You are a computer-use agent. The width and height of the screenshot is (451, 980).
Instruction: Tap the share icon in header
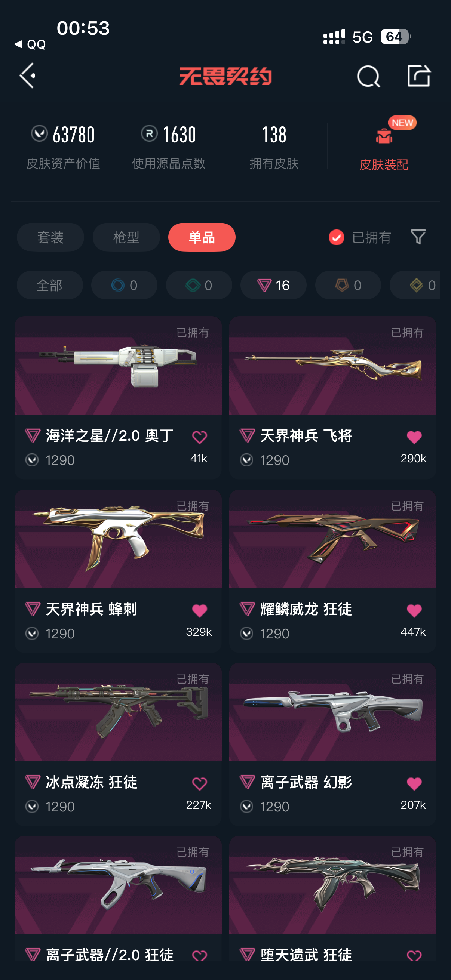(418, 75)
